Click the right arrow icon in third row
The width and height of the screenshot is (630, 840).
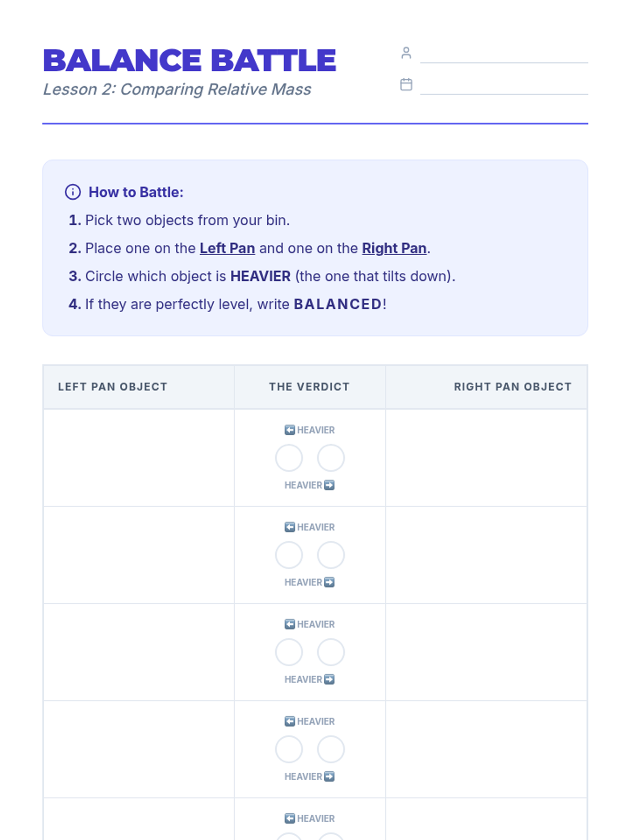pos(329,679)
